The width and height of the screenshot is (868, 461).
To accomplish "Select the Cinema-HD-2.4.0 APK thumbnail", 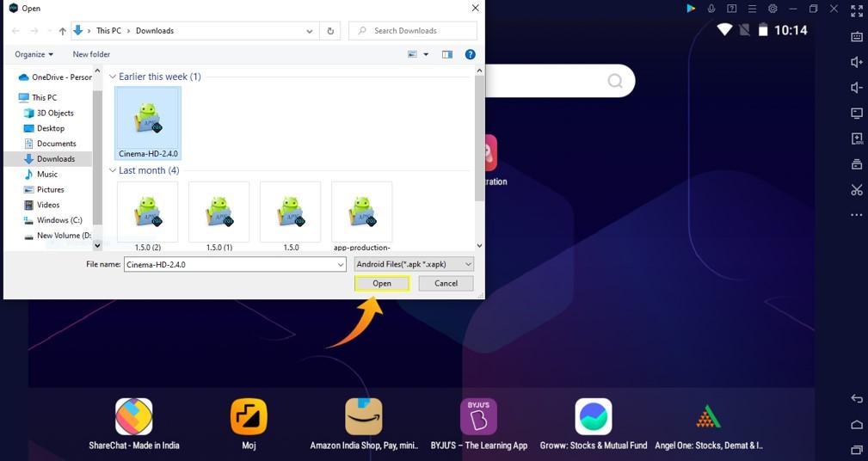I will pos(148,123).
